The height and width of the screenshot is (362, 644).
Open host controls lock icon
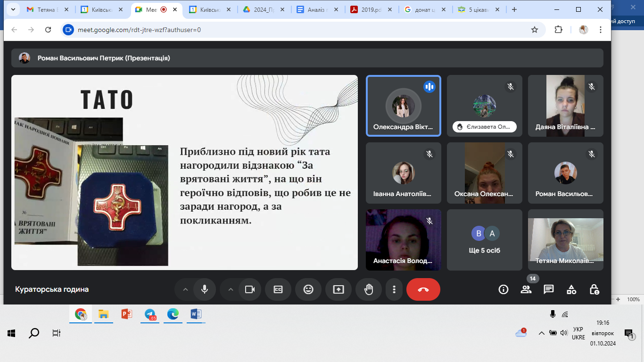coord(594,289)
